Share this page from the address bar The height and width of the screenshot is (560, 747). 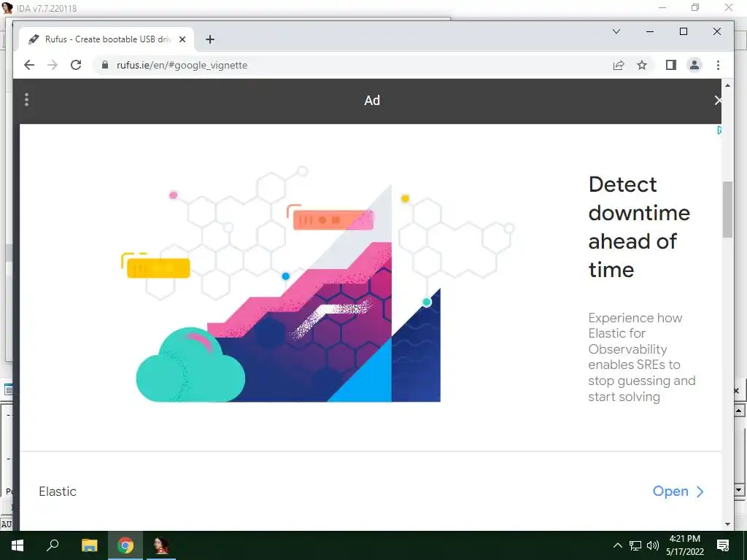(x=619, y=65)
